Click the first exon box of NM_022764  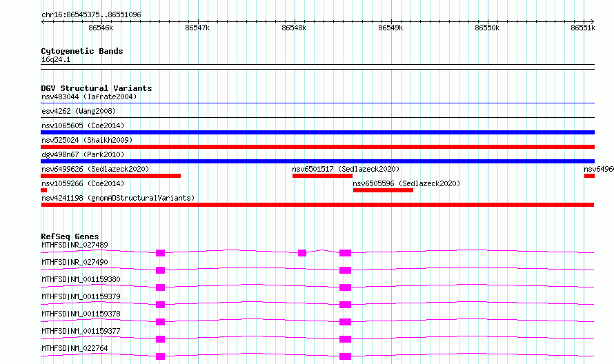(160, 356)
